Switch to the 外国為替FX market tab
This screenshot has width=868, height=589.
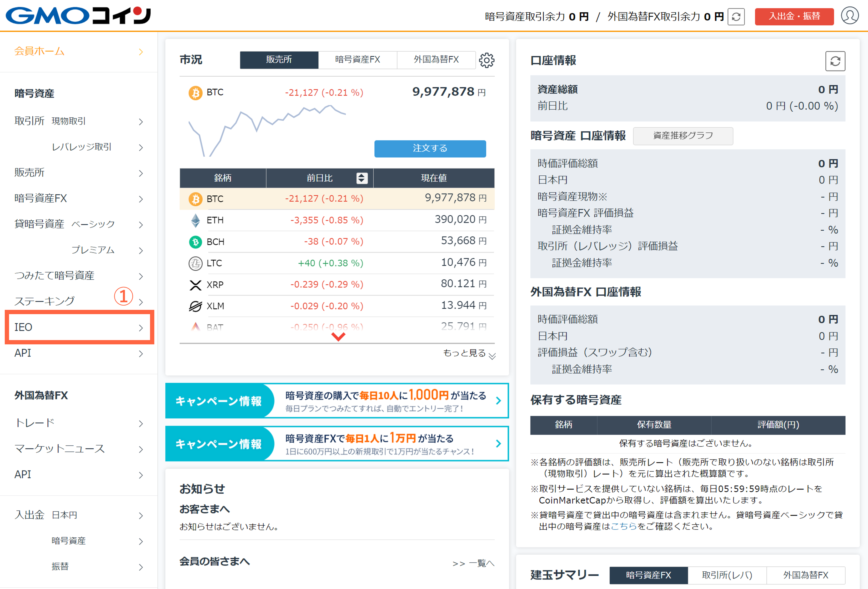(x=436, y=60)
